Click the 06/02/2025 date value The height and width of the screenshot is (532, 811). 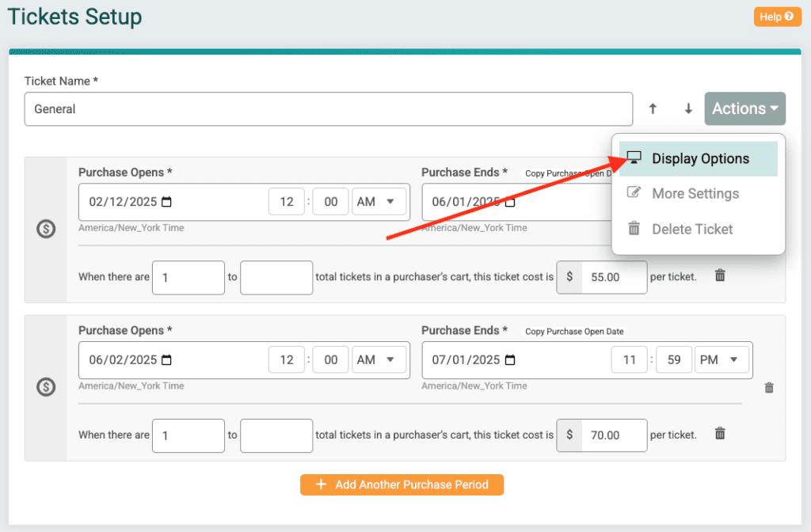pos(123,360)
